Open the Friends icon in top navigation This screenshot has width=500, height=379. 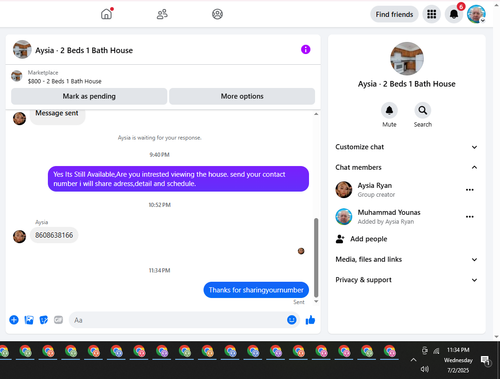click(162, 14)
